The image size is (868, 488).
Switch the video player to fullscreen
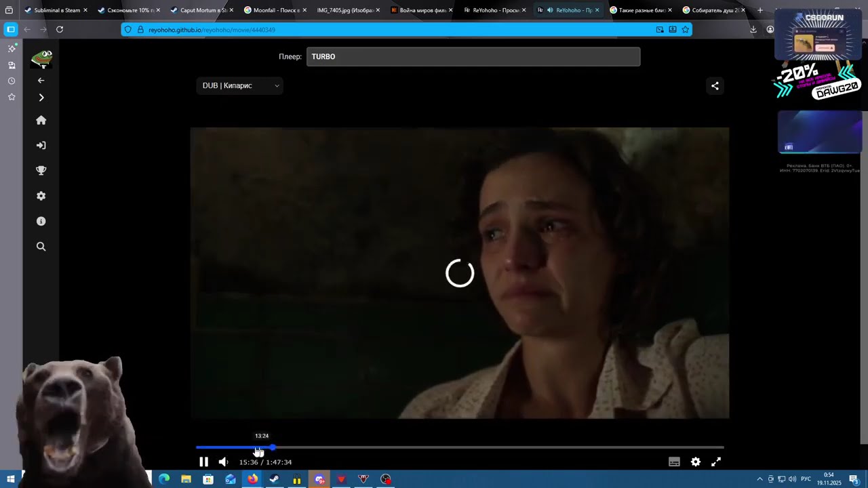[715, 462]
